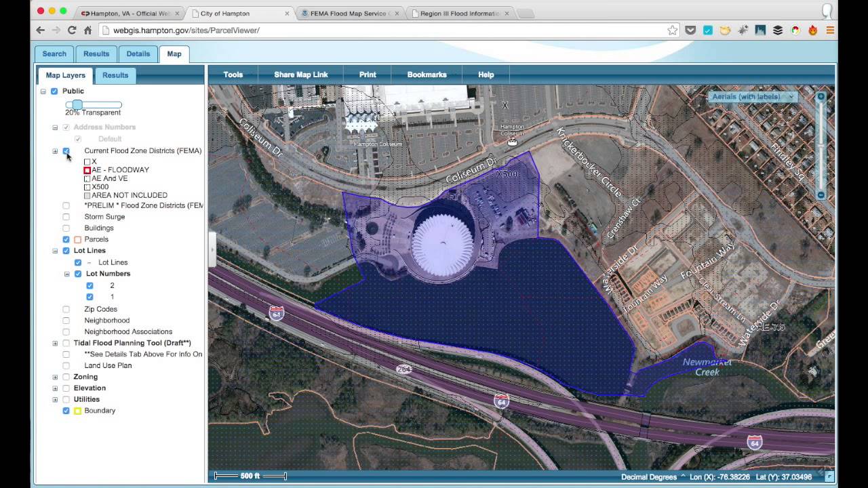Click the 500 ft scale bar
This screenshot has height=488, width=868.
click(x=250, y=476)
